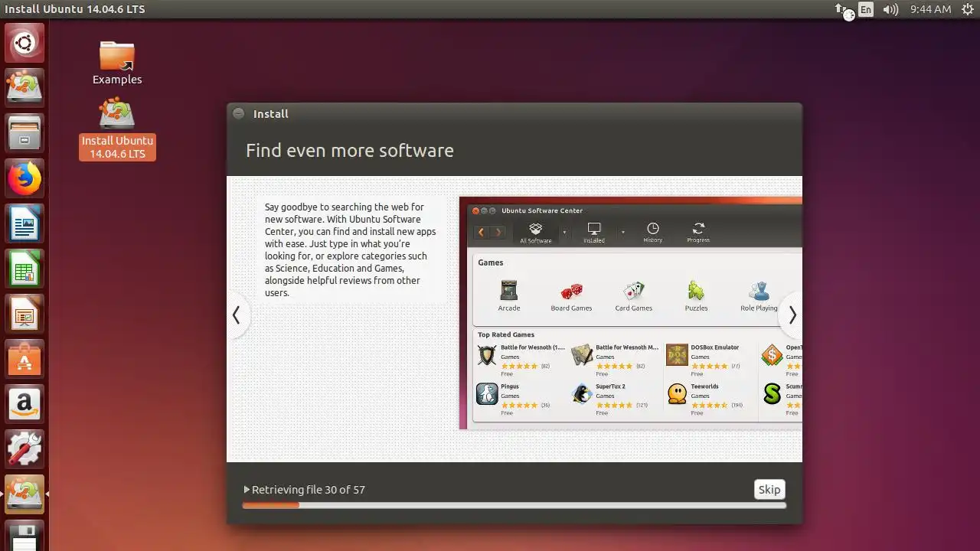The height and width of the screenshot is (551, 980).
Task: Click the top Install Ubuntu launcher icon
Action: (24, 88)
